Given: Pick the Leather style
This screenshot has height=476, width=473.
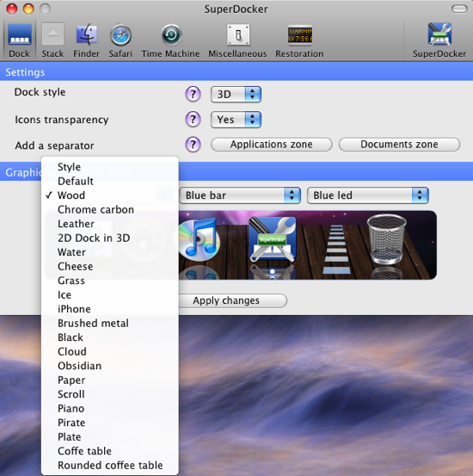Looking at the screenshot, I should [110, 224].
